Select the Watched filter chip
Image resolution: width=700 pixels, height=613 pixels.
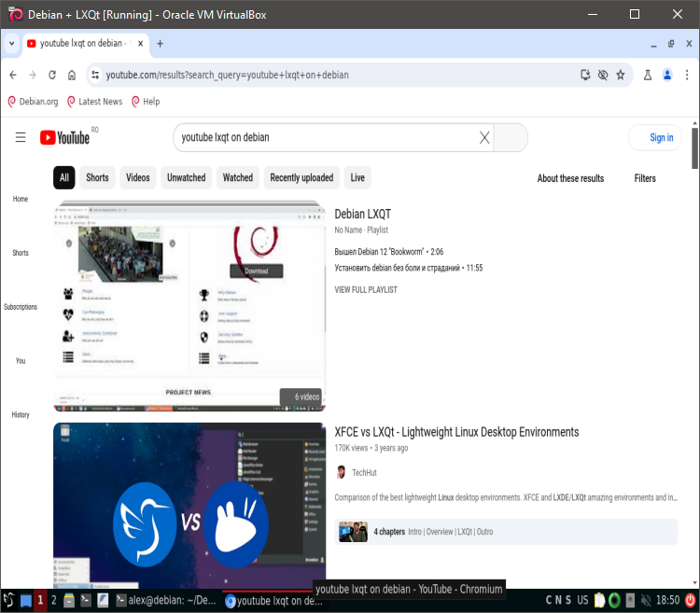tap(238, 177)
